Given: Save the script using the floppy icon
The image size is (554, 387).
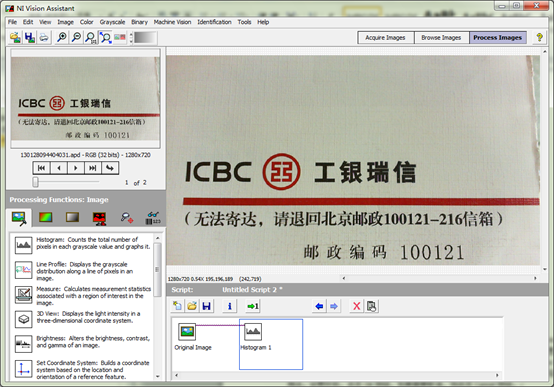Looking at the screenshot, I should (x=207, y=306).
